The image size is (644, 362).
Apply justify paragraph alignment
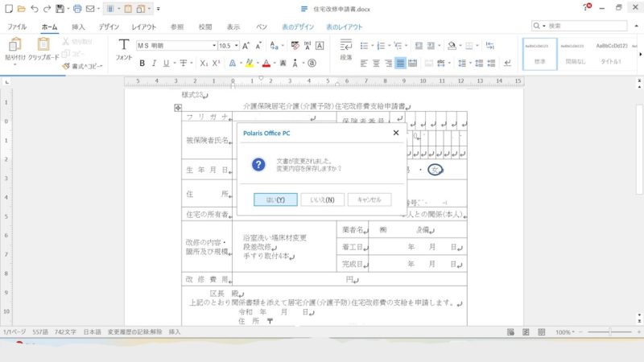pyautogui.click(x=401, y=63)
